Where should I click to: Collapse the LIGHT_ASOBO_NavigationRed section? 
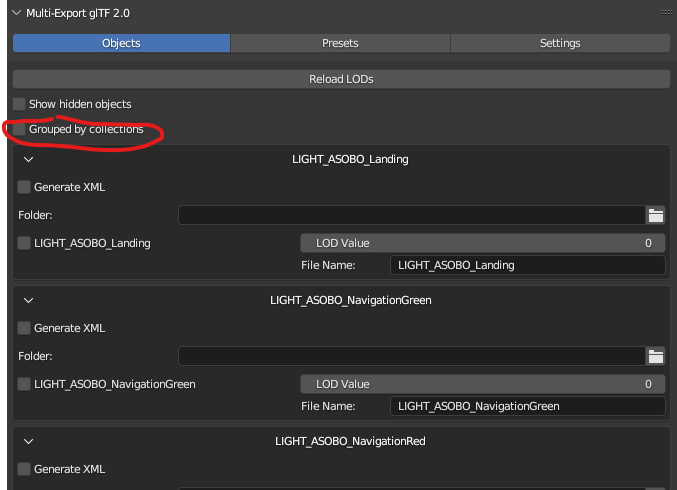tap(28, 441)
